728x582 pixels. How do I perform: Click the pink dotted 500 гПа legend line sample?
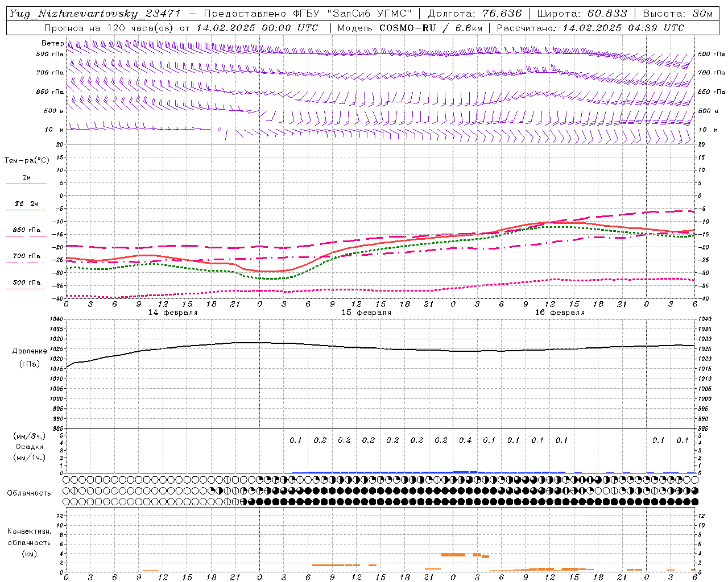pyautogui.click(x=25, y=289)
